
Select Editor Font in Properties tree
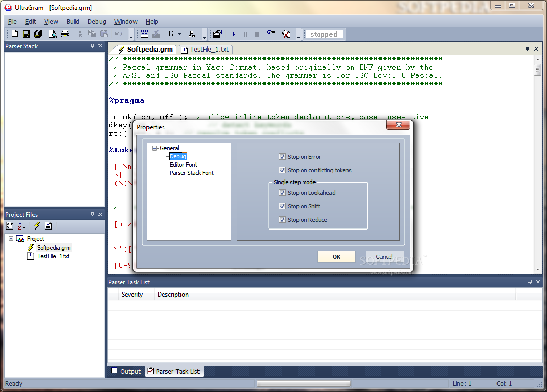click(x=184, y=165)
